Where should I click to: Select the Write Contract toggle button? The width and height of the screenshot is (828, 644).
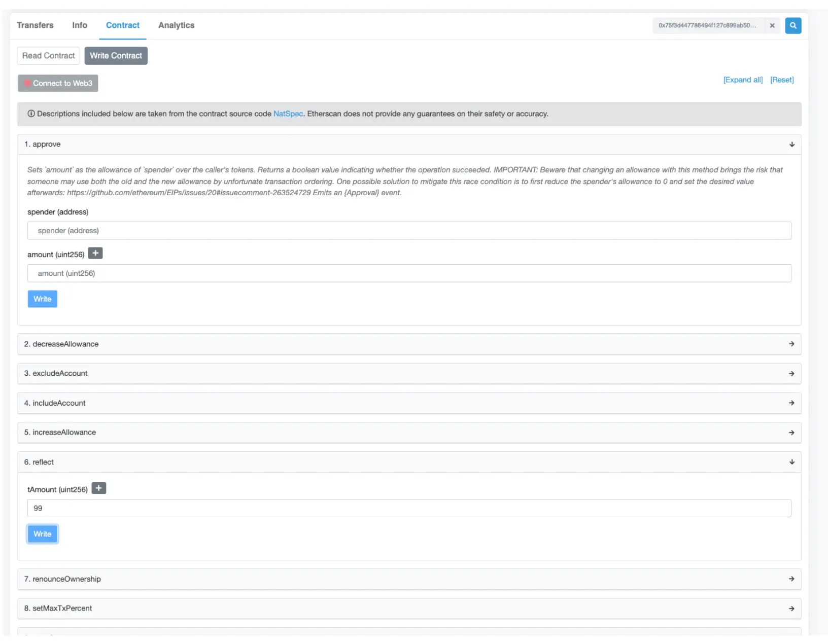[116, 56]
